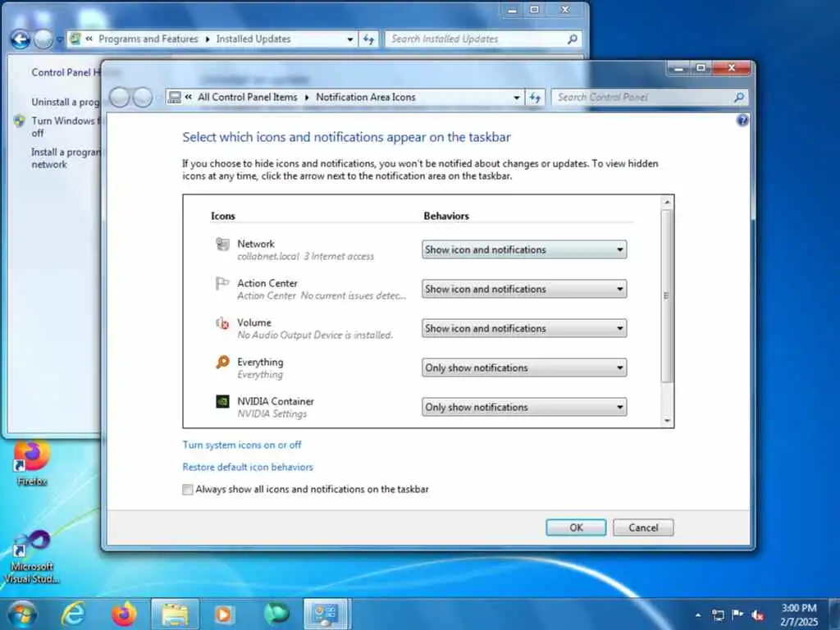
Task: Click the Icons column header
Action: [223, 216]
